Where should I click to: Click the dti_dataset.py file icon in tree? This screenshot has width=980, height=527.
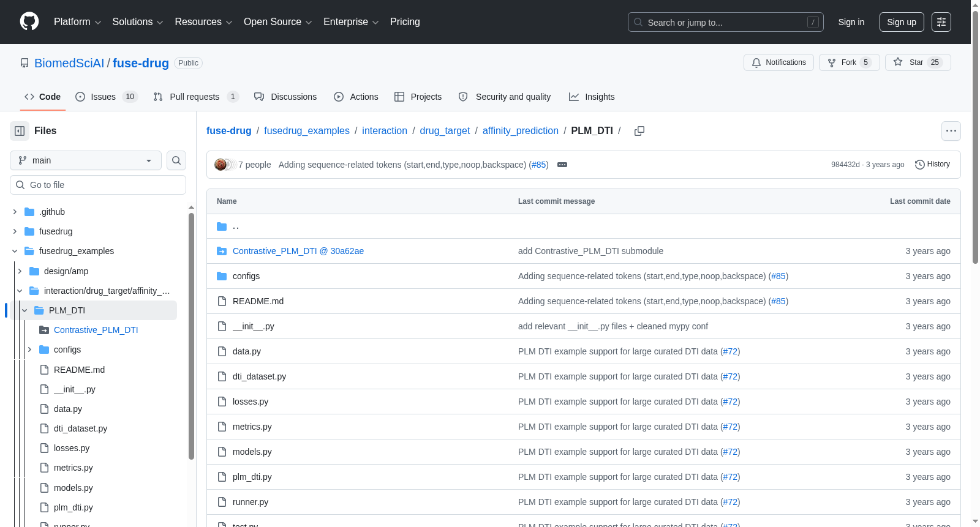click(44, 428)
